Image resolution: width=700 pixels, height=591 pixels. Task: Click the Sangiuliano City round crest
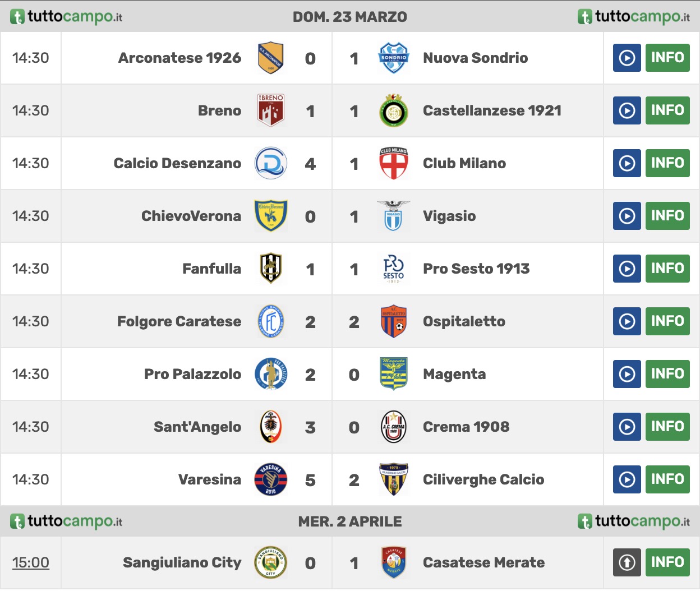tap(270, 562)
